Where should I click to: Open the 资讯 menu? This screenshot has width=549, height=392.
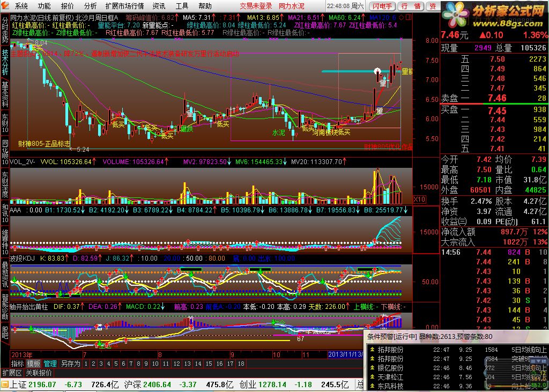(159, 6)
